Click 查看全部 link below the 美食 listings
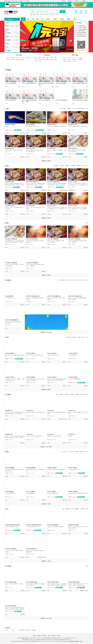 coord(46,161)
